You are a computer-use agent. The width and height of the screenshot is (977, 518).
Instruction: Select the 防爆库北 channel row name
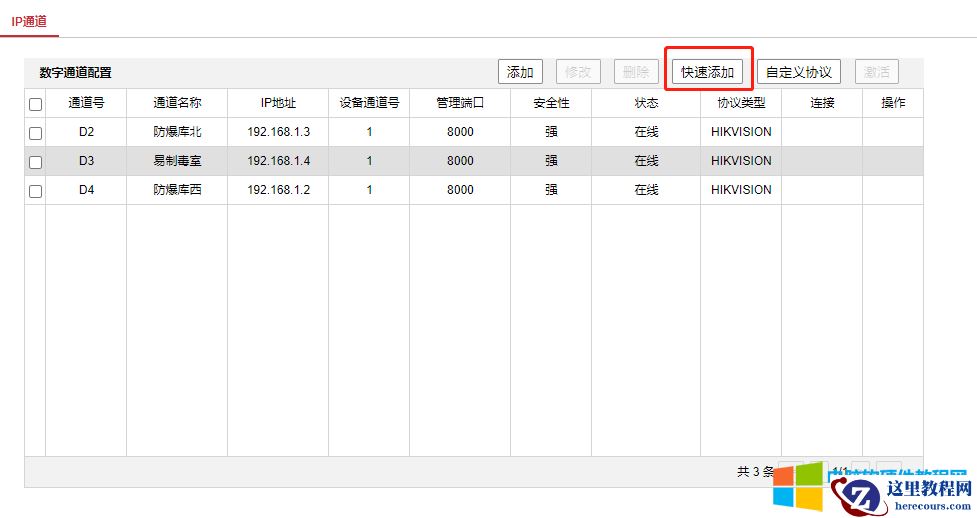[177, 132]
